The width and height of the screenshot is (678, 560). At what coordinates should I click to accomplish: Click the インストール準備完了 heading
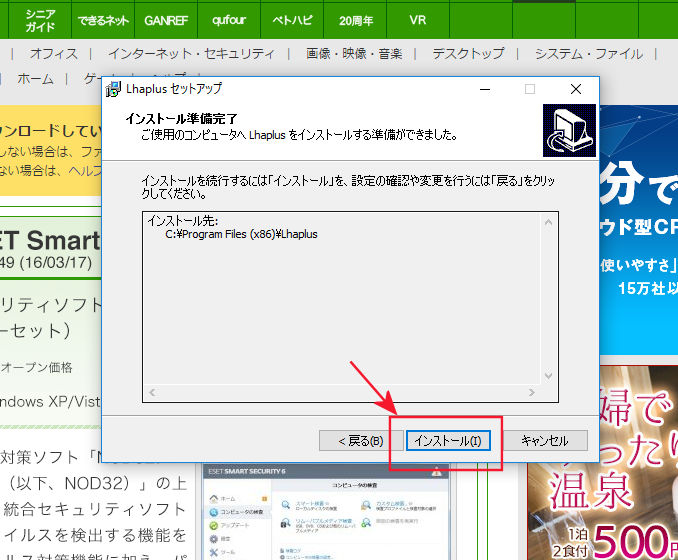point(181,118)
